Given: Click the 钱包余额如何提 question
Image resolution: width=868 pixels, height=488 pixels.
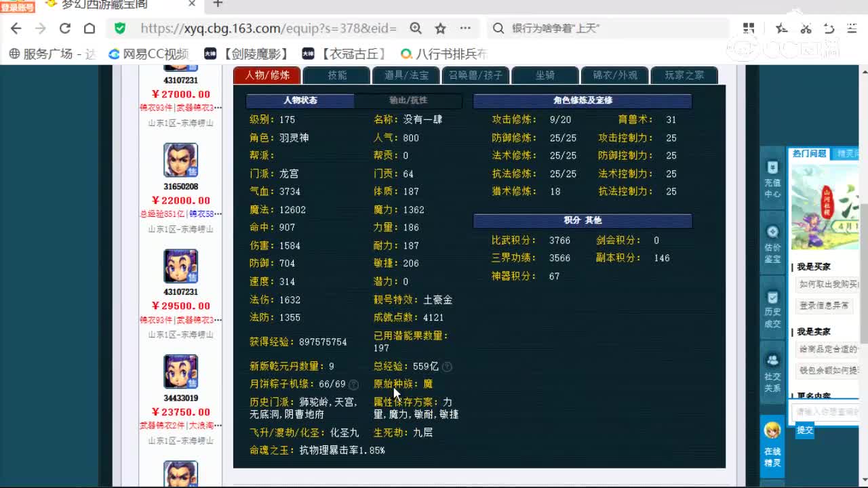Looking at the screenshot, I should click(829, 371).
